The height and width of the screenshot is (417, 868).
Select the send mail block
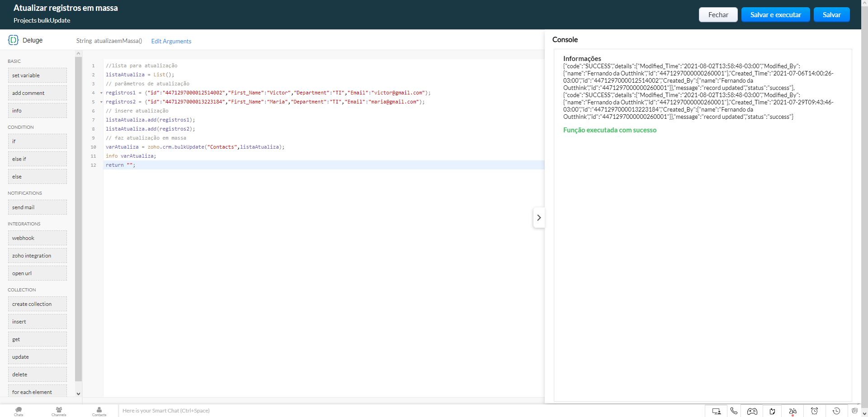[x=37, y=207]
